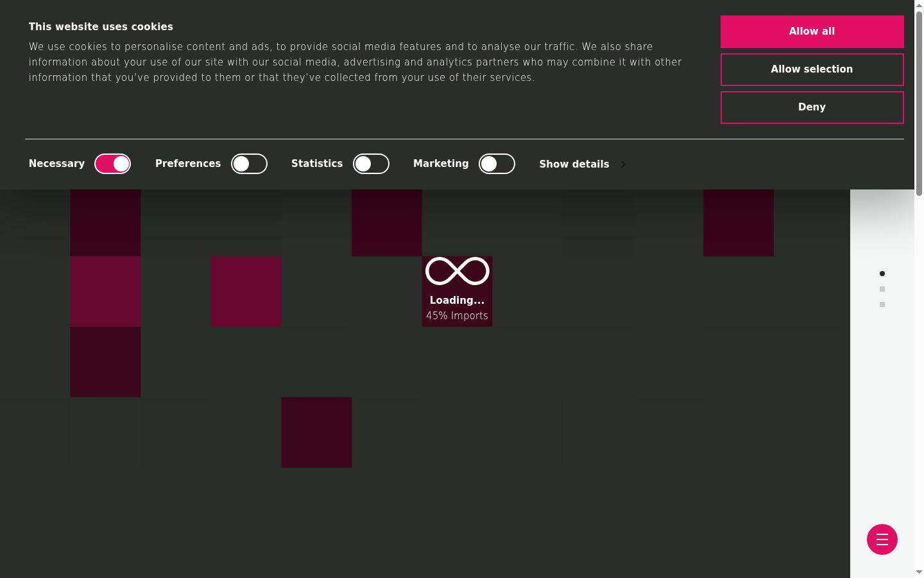Click the magenta tile left of logo
Viewport: 924px width, 578px height.
point(246,292)
